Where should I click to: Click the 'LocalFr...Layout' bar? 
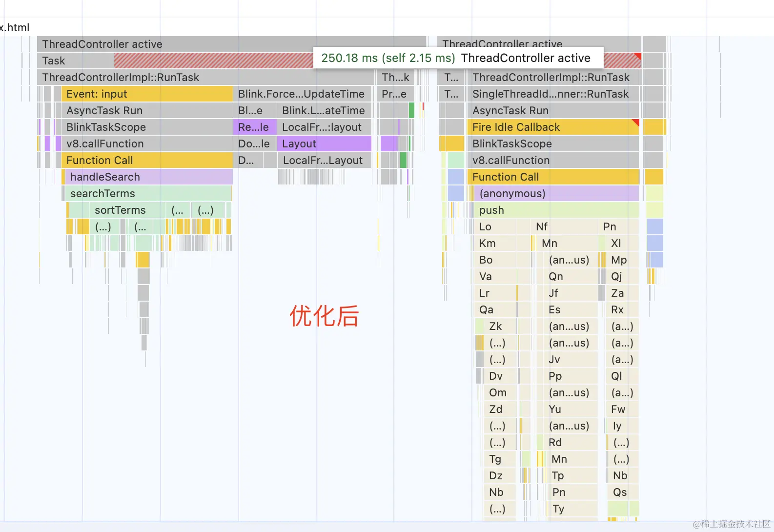point(325,160)
